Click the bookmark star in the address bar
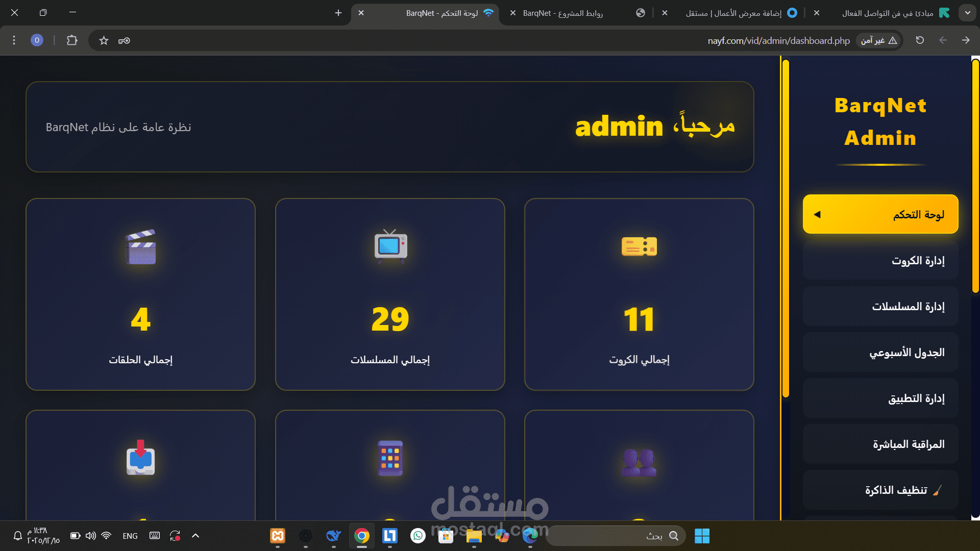 tap(104, 40)
